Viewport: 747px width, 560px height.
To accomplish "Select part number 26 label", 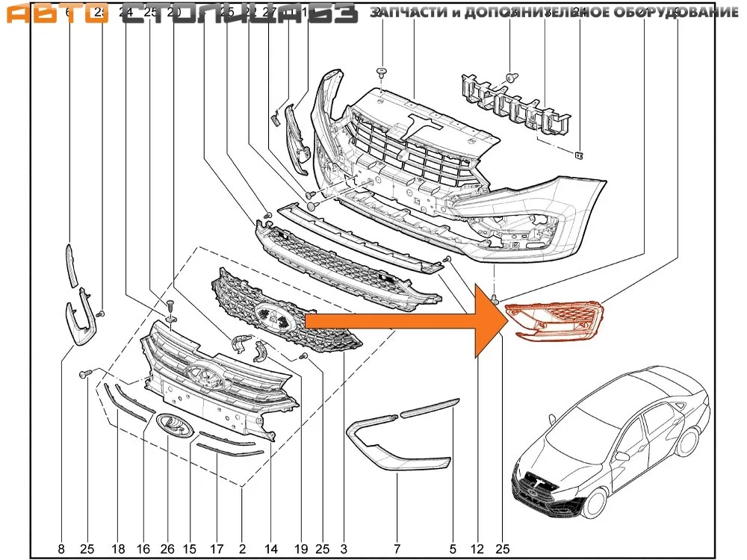I will [x=167, y=549].
